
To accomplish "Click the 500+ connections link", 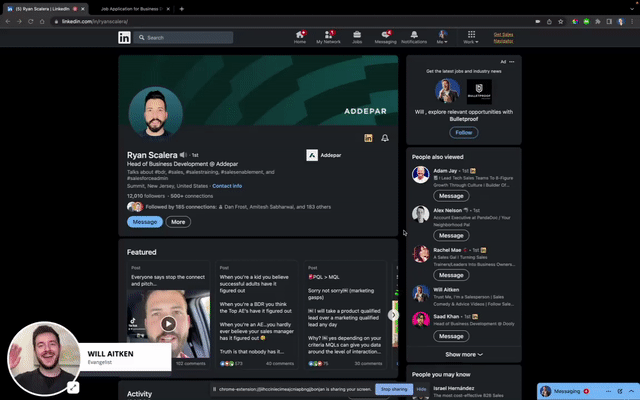I will pyautogui.click(x=191, y=196).
